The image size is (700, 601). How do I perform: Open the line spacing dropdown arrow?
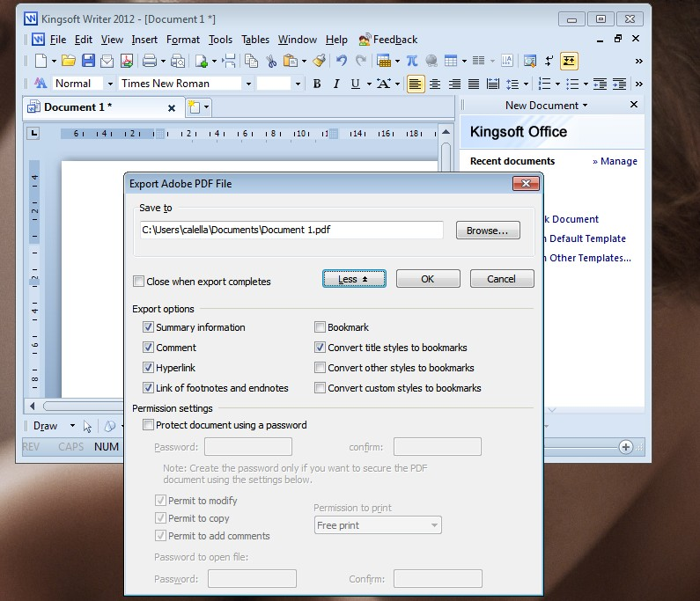click(x=526, y=84)
